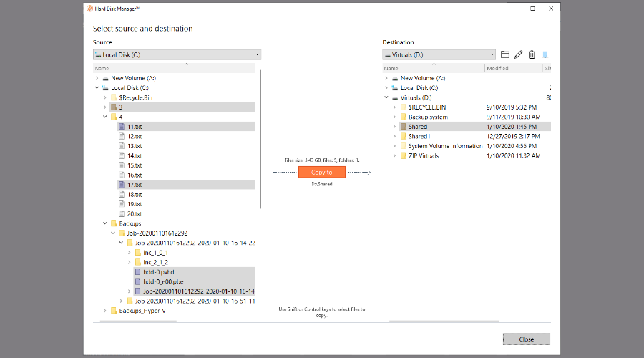Sort Destination list by Name header

(434, 68)
